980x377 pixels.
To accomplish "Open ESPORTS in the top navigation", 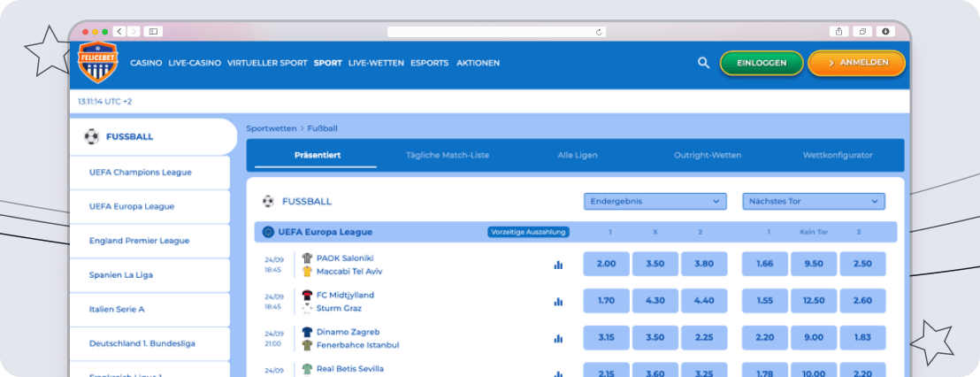I will 430,63.
